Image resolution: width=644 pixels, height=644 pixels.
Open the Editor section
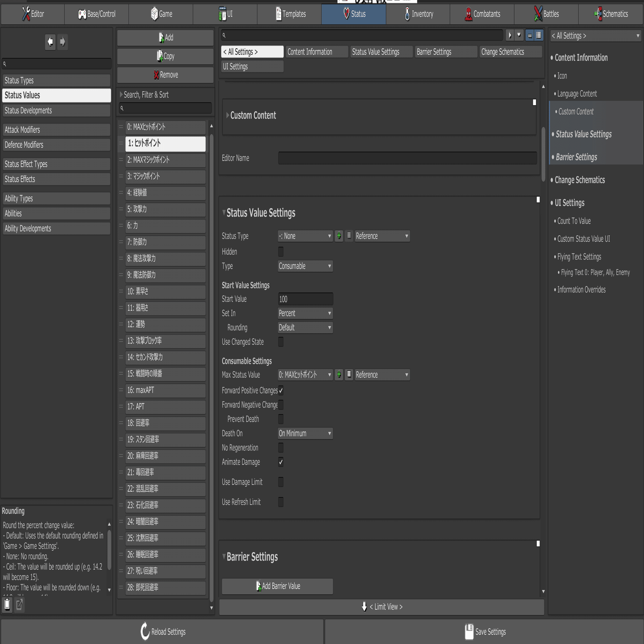[33, 14]
